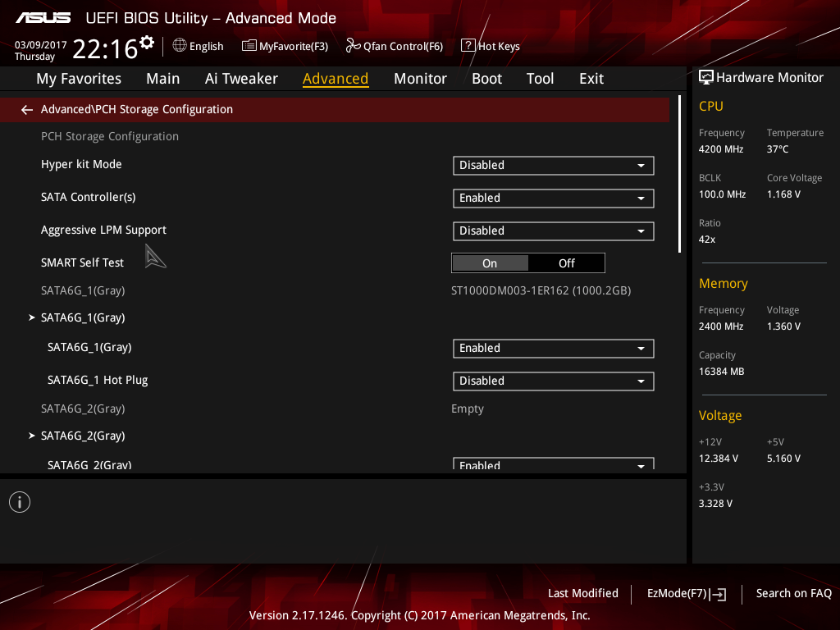Click the globe language icon

(180, 46)
